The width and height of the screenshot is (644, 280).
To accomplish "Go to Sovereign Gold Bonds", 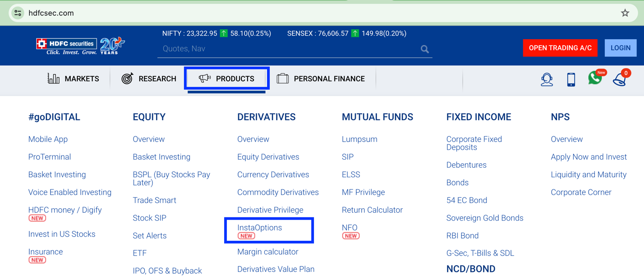I will click(x=484, y=218).
